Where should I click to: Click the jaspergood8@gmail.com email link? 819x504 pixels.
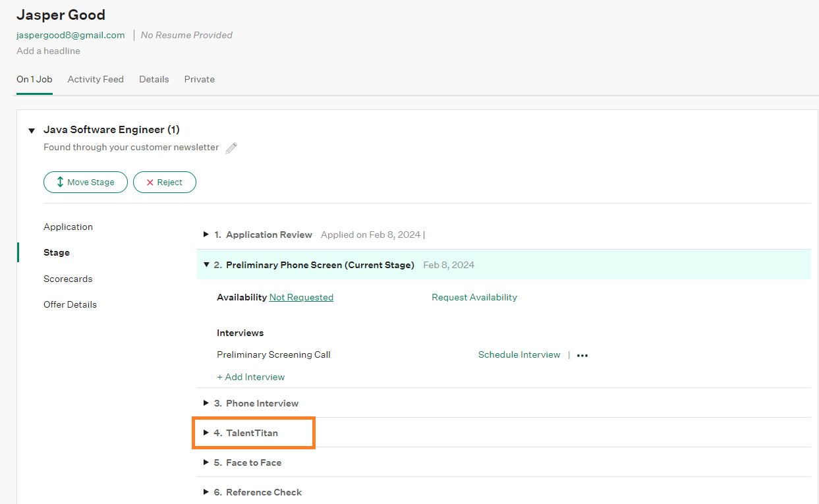click(71, 35)
